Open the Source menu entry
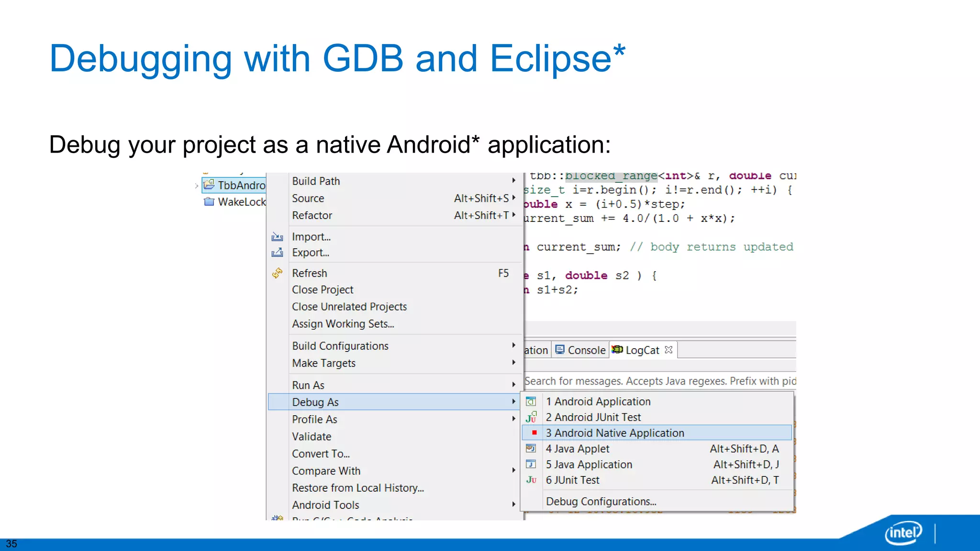Image resolution: width=980 pixels, height=551 pixels. click(x=395, y=198)
